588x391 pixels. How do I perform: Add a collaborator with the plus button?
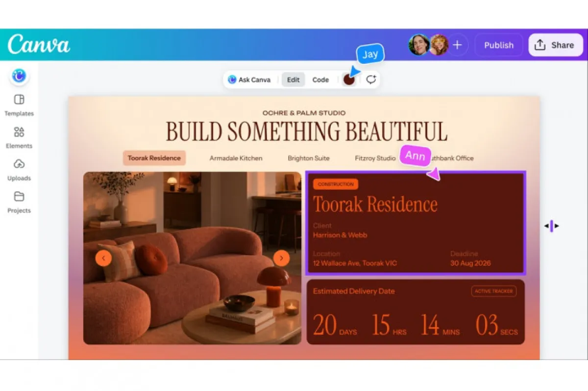(x=457, y=45)
